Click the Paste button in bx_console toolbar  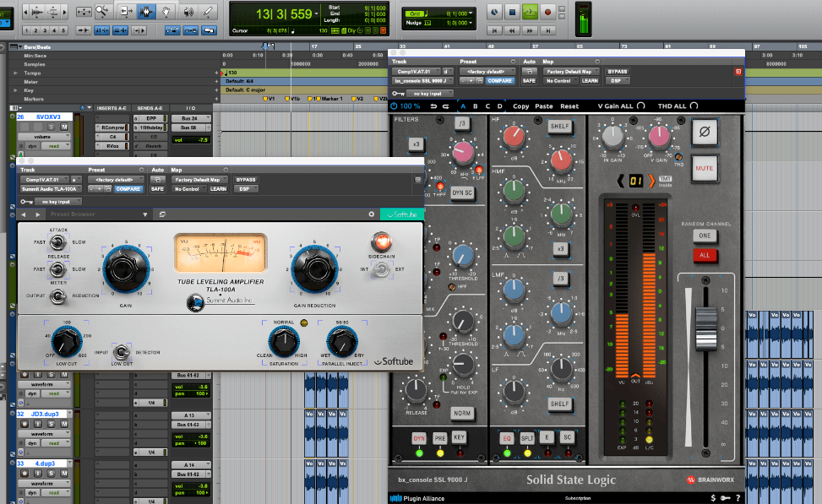[x=544, y=106]
